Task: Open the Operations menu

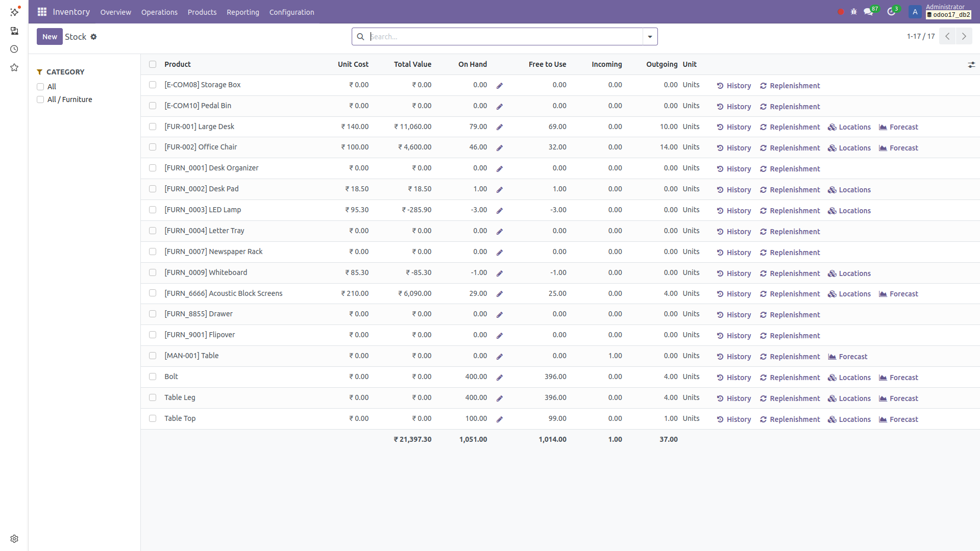Action: (159, 12)
